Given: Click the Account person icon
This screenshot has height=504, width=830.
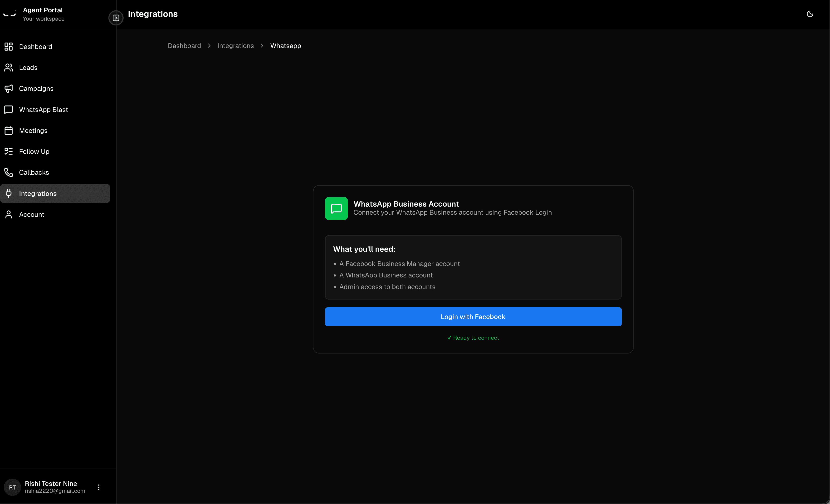Looking at the screenshot, I should coord(9,214).
